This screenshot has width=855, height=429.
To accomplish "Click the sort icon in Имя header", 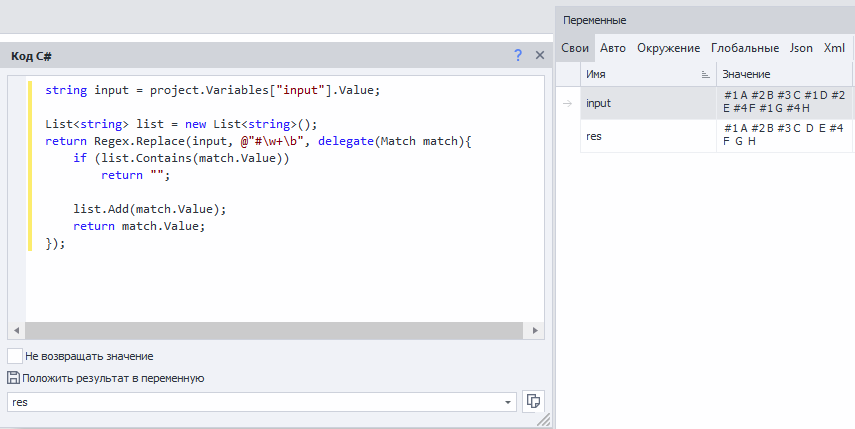I will (706, 75).
